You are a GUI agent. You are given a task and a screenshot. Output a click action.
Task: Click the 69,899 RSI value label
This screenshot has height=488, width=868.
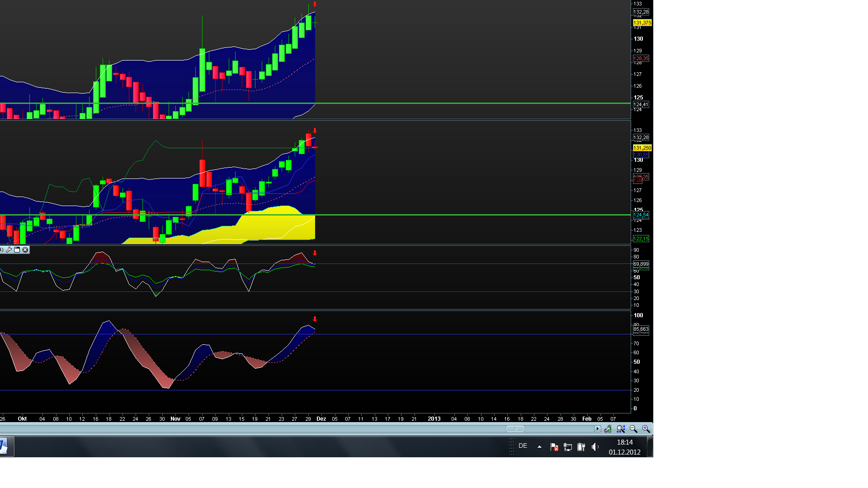click(x=641, y=264)
